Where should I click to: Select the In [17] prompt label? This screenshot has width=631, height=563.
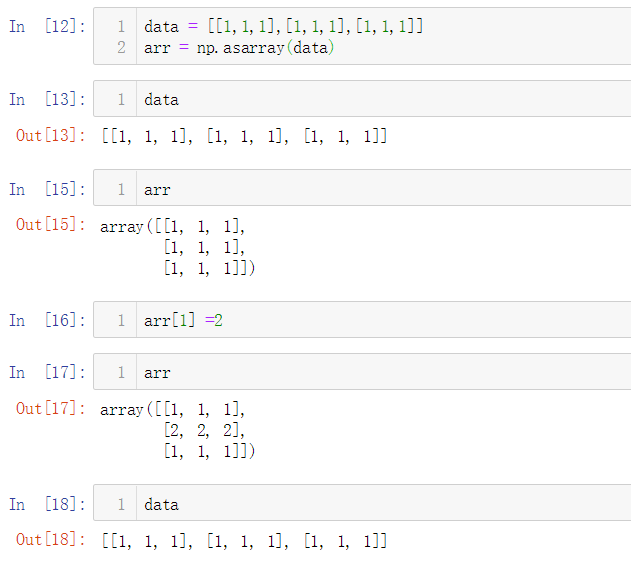(47, 372)
